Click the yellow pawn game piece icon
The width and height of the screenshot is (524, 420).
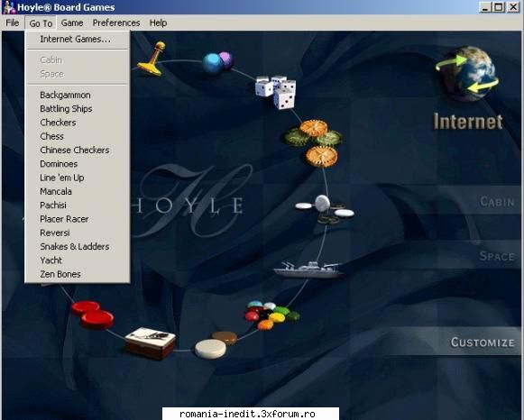152,59
